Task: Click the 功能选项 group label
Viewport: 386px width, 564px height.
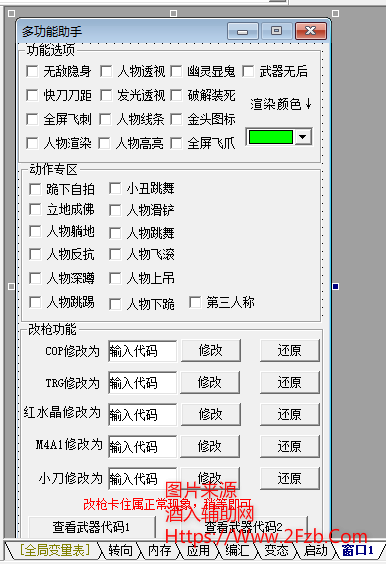Action: pos(51,50)
